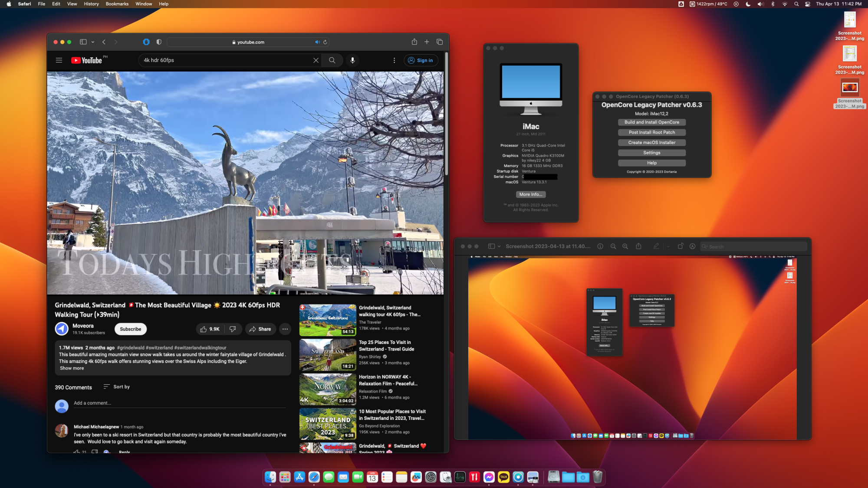This screenshot has height=488, width=868.
Task: Open Activity Monitor from the Dock
Action: click(460, 477)
